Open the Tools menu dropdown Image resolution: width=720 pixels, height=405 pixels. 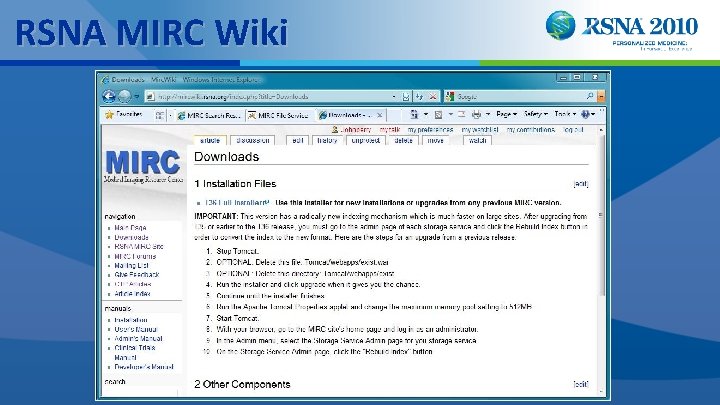pos(565,114)
